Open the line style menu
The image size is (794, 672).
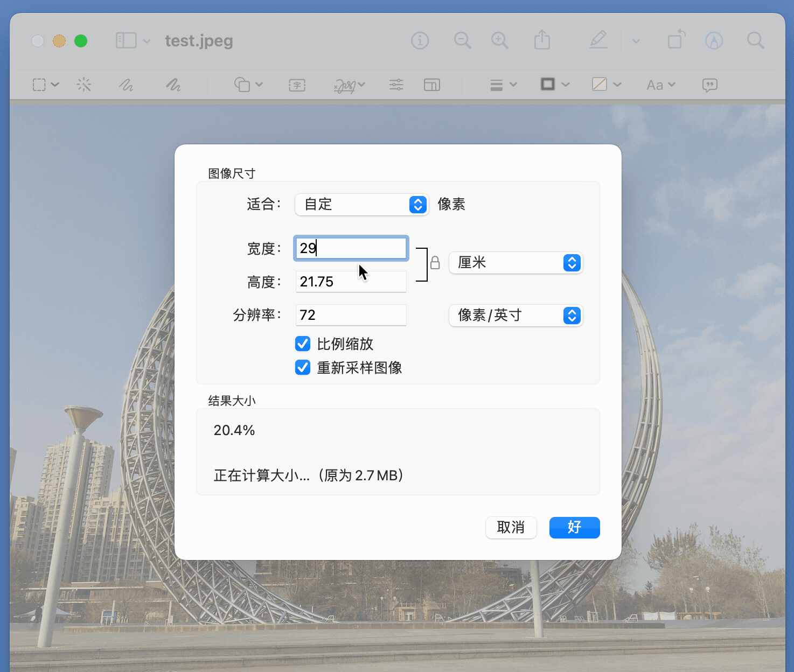coord(504,85)
